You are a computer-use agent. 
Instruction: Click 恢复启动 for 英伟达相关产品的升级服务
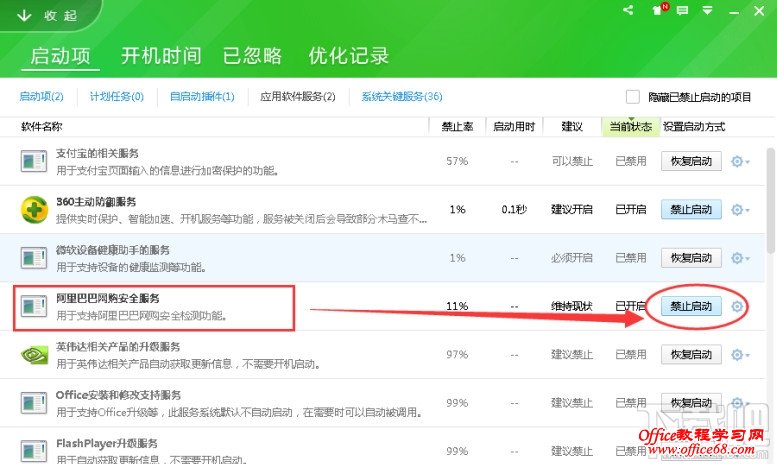click(x=691, y=354)
